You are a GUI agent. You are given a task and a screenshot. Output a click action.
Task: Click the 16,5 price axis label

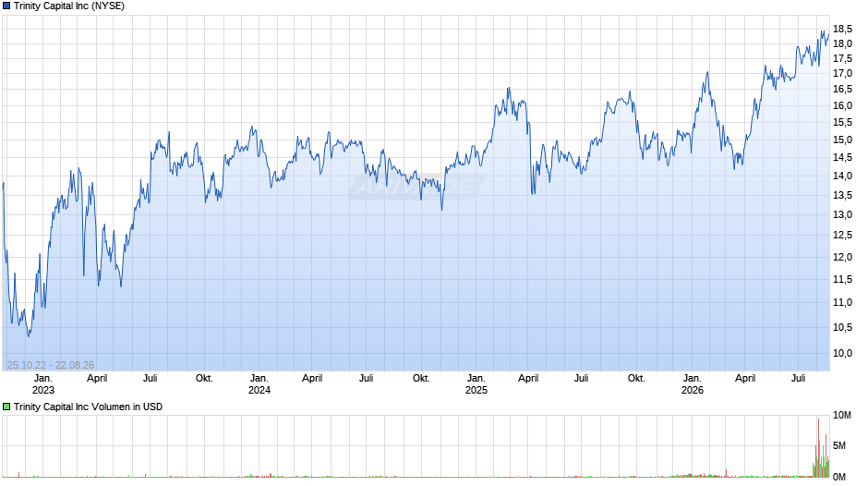pos(842,90)
